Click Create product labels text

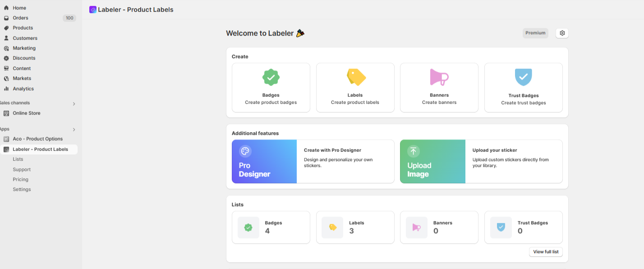(355, 102)
